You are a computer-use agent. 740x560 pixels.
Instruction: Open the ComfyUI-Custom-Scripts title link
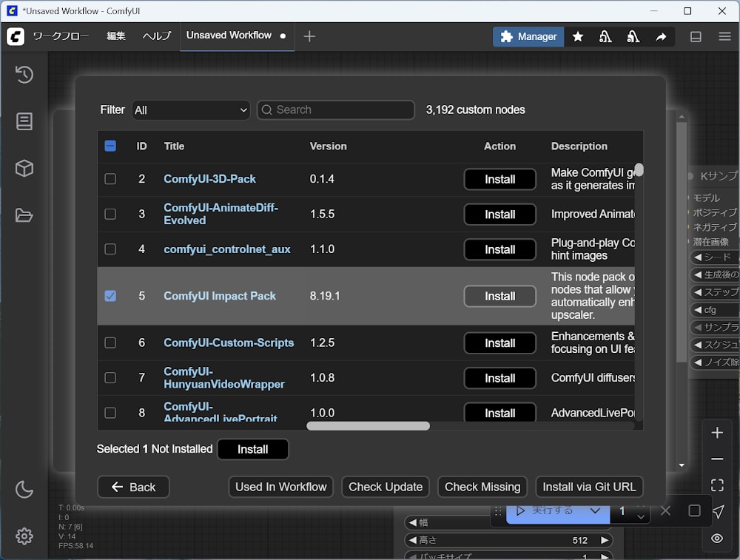click(229, 343)
